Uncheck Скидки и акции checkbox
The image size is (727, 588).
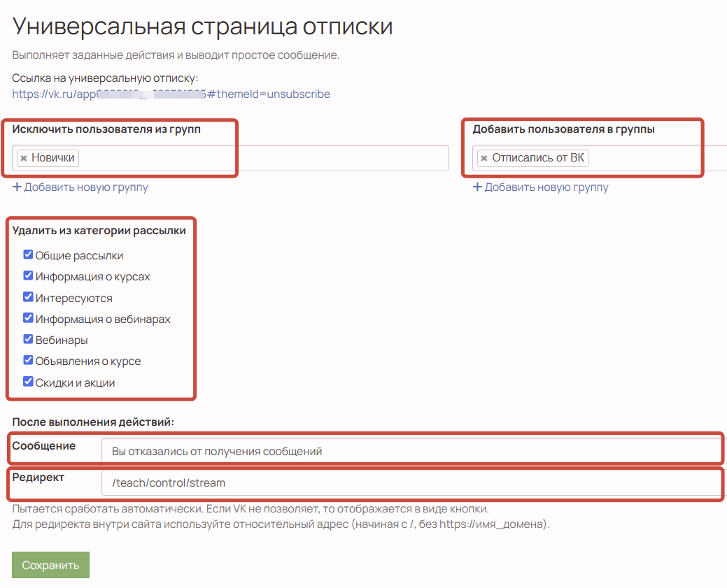(28, 381)
